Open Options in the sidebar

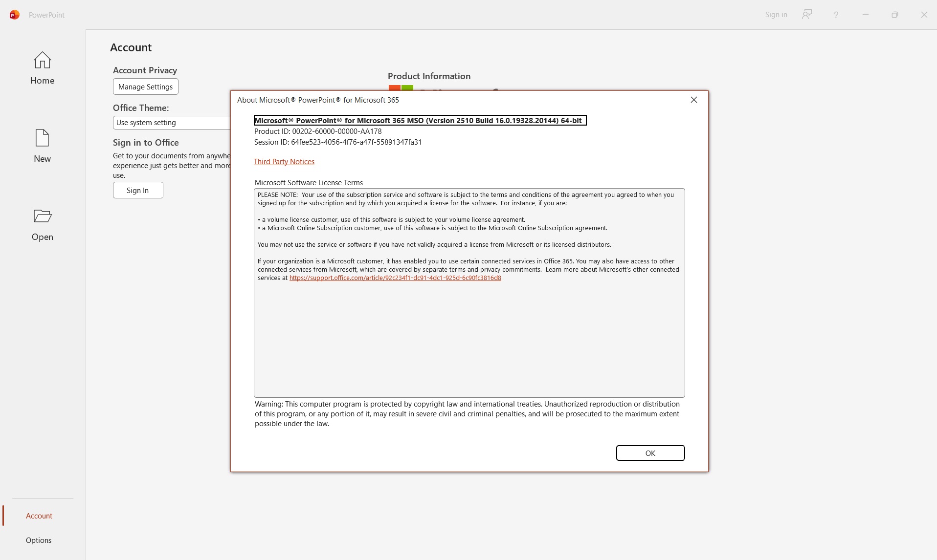(x=39, y=540)
